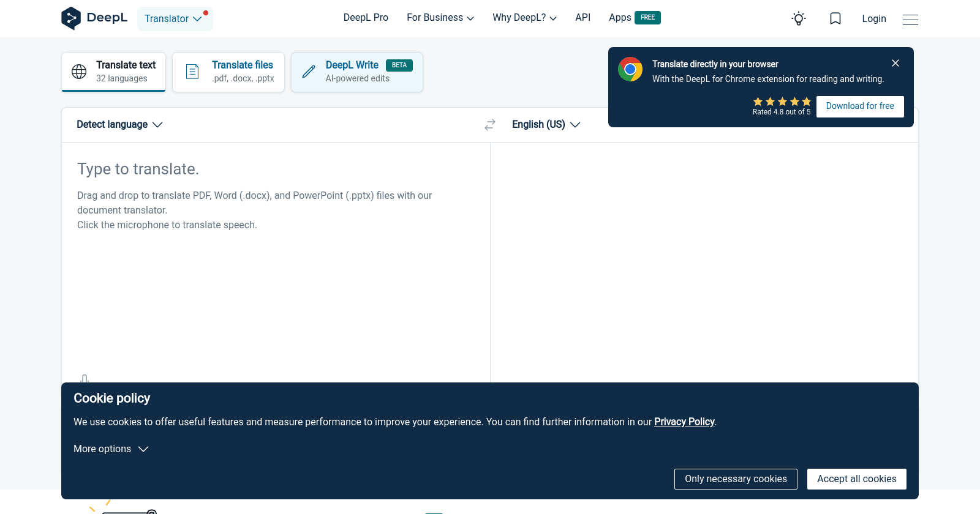Click the 'Rated 4.8 out of 5' text
The width and height of the screenshot is (980, 514).
tap(782, 112)
